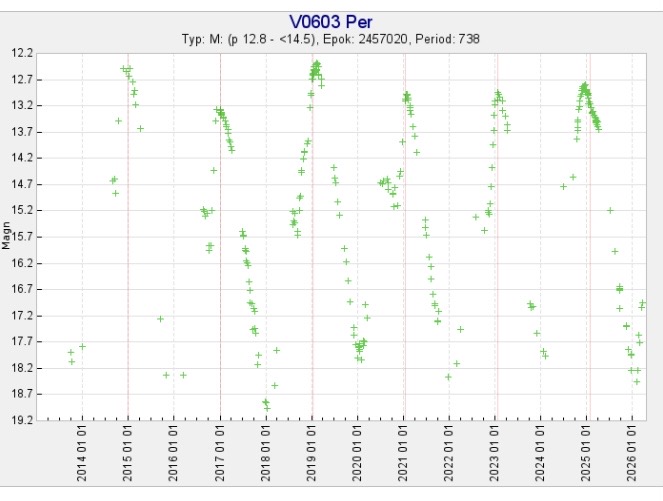Click the faintest data point near 2018

click(x=267, y=408)
